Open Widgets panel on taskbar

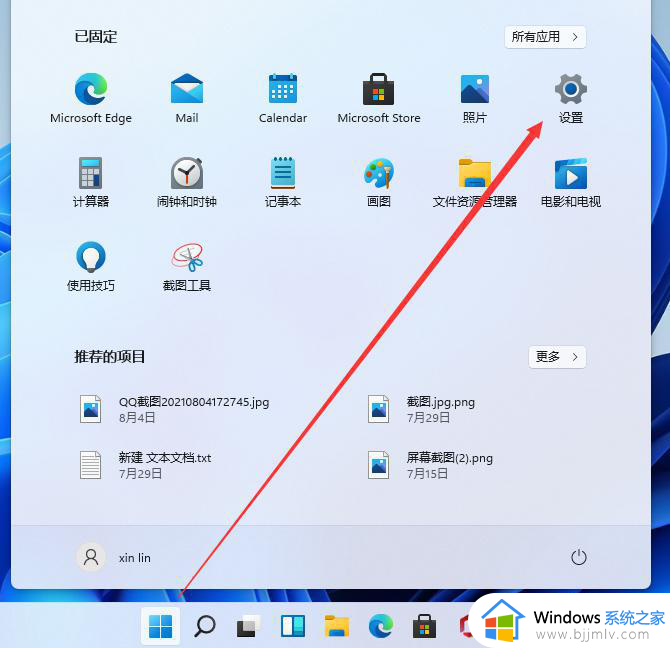point(293,626)
